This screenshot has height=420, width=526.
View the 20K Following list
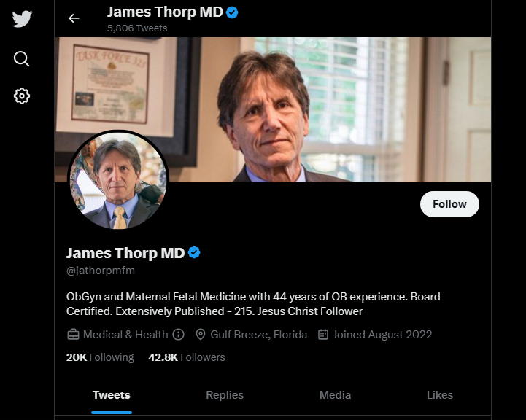tap(100, 357)
